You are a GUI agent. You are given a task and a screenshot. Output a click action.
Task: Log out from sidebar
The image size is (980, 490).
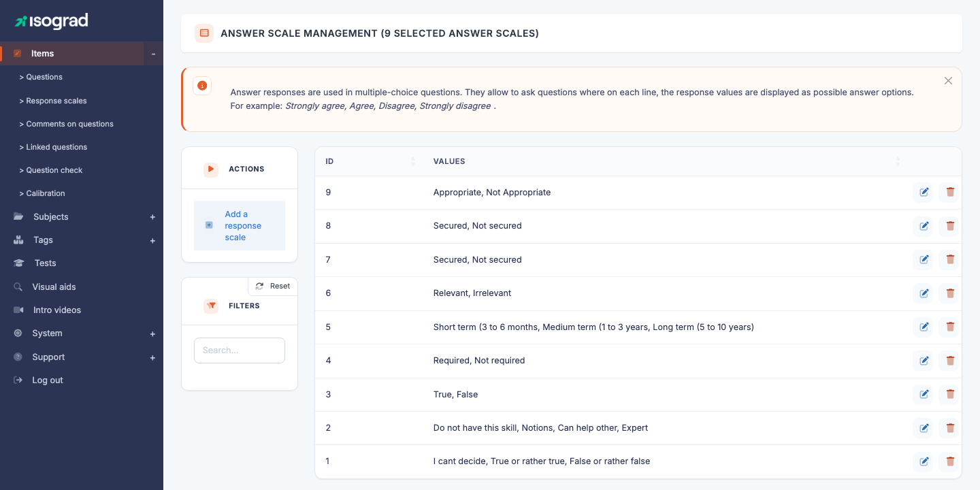coord(48,380)
